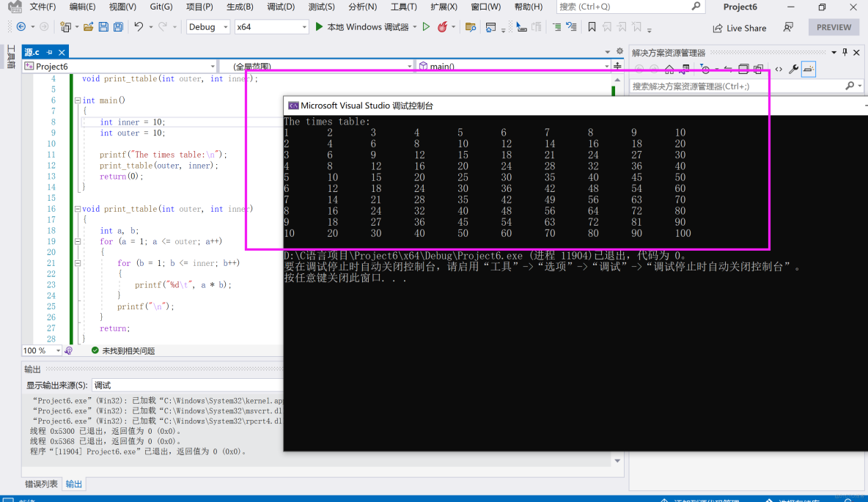
Task: Start without debugging using hollow green arrow
Action: pyautogui.click(x=426, y=27)
